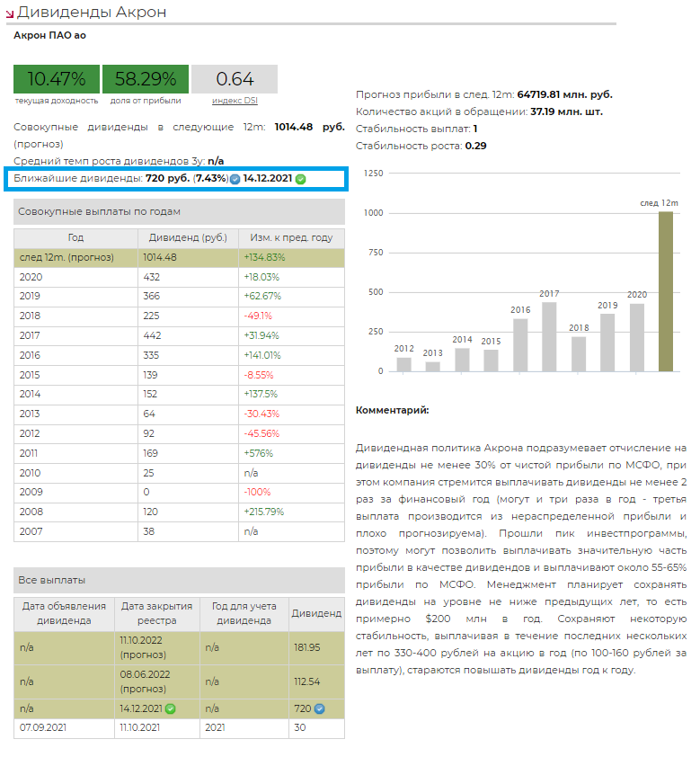Viewport: 700px width, 757px height.
Task: Click the 07.09.2021 announcement date
Action: 43,727
